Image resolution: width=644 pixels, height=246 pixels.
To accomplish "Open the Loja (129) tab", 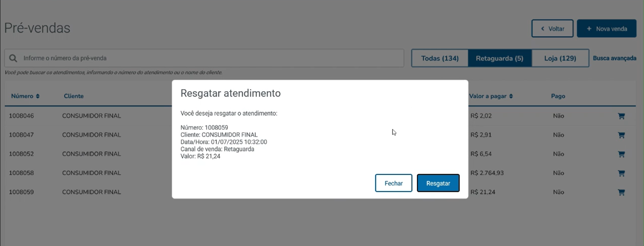I will click(560, 58).
